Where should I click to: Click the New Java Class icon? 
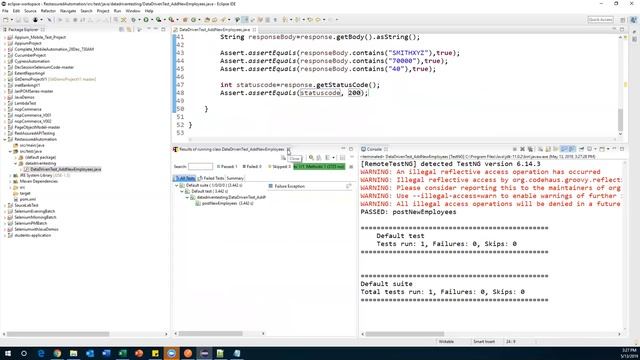coord(193,20)
